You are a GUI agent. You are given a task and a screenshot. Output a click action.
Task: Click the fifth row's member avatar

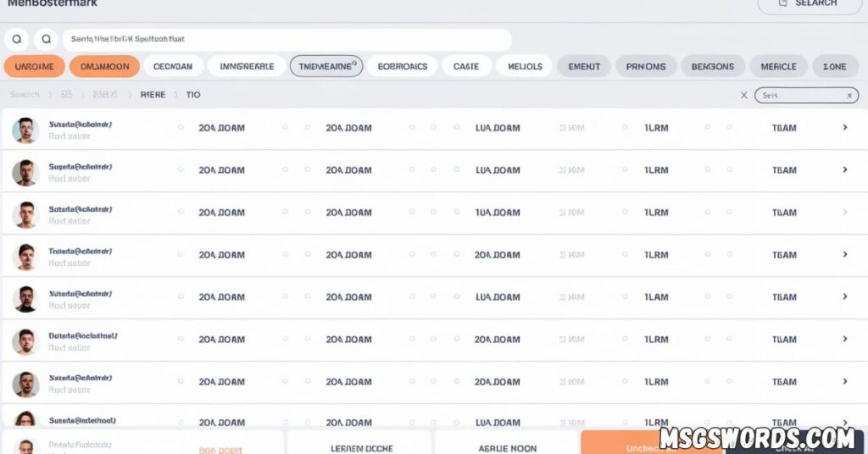point(25,299)
